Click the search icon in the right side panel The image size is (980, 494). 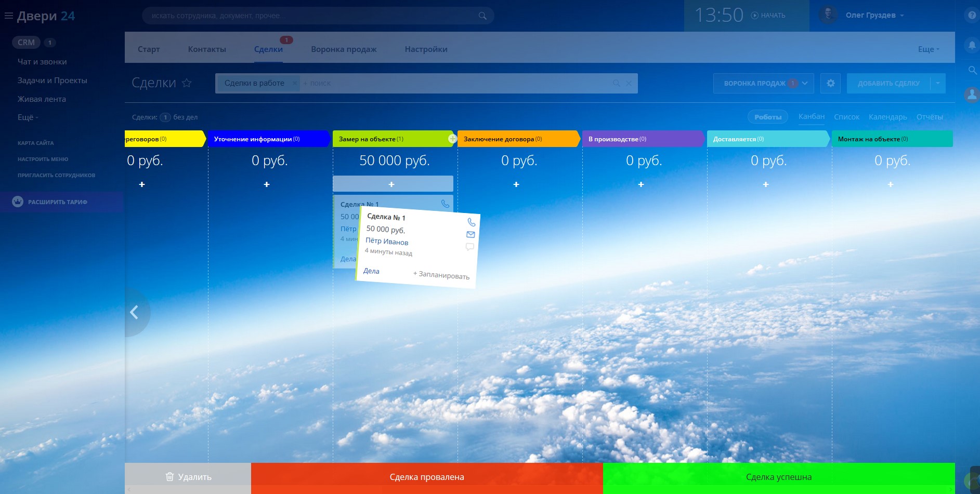(x=972, y=70)
